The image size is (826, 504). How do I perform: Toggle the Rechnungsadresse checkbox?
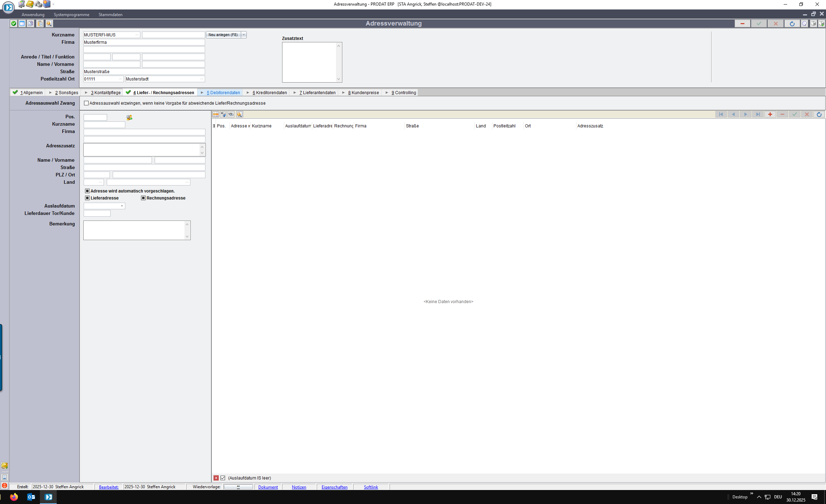click(143, 198)
